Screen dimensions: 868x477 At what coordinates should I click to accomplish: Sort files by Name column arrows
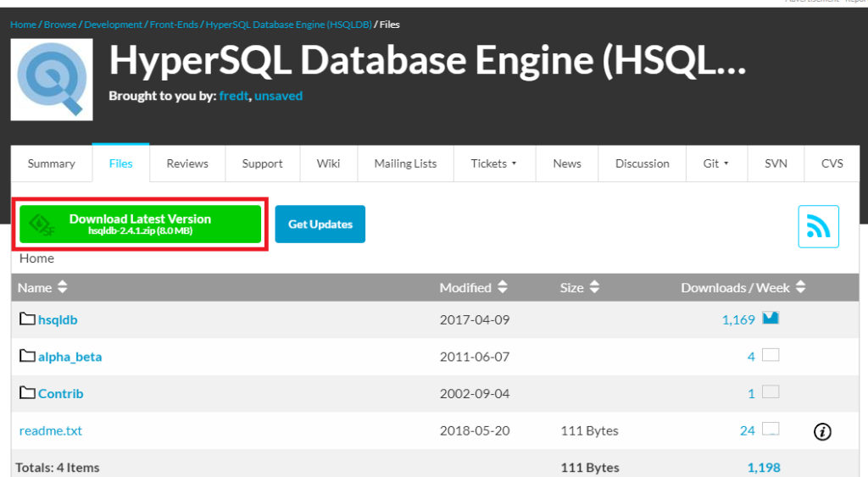pos(62,287)
